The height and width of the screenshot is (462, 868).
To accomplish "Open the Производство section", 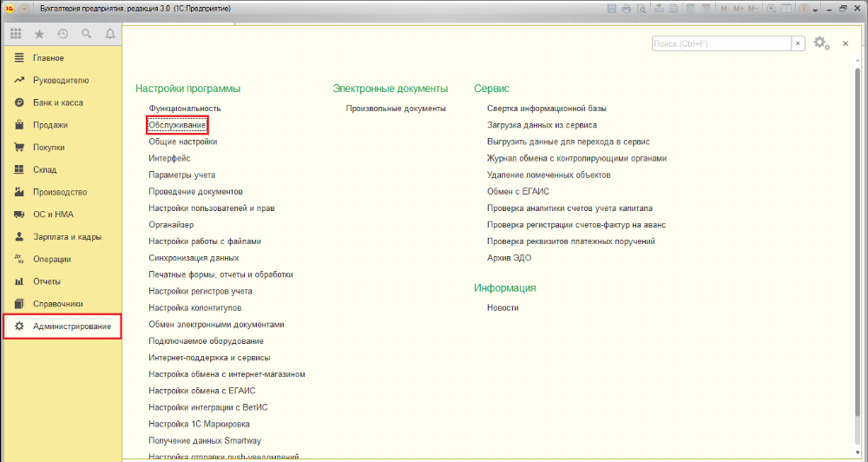I will [x=62, y=192].
